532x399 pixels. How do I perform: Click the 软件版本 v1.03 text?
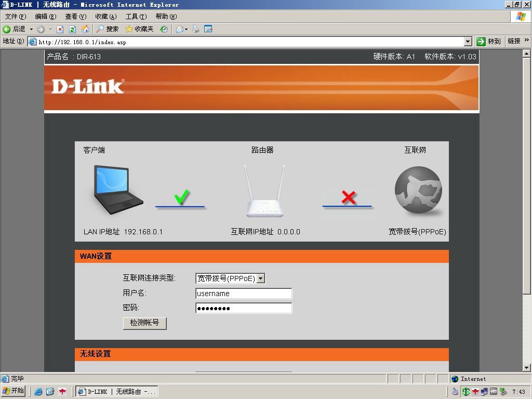coord(450,57)
